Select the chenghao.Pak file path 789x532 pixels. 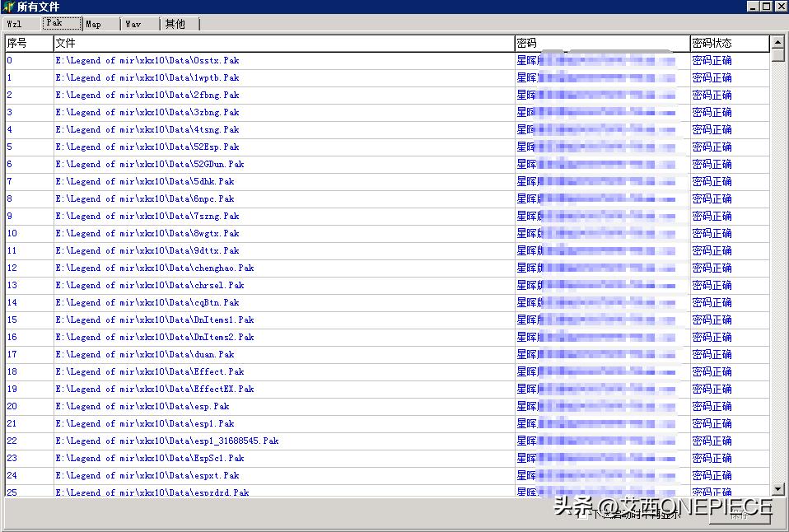[155, 268]
